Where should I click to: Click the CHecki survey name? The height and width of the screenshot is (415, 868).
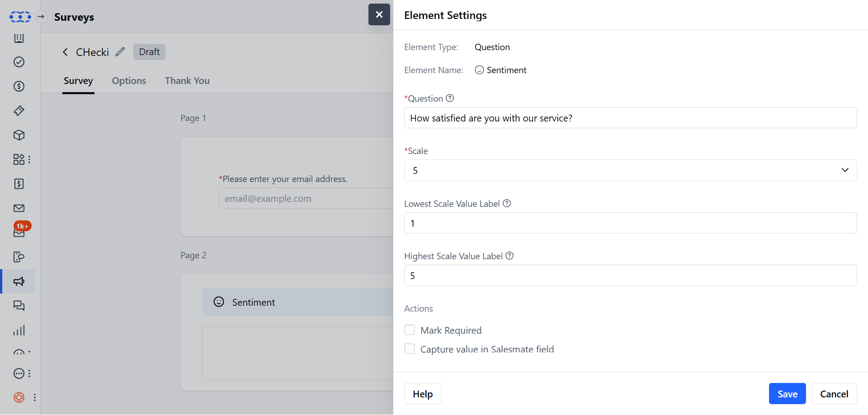click(x=92, y=52)
